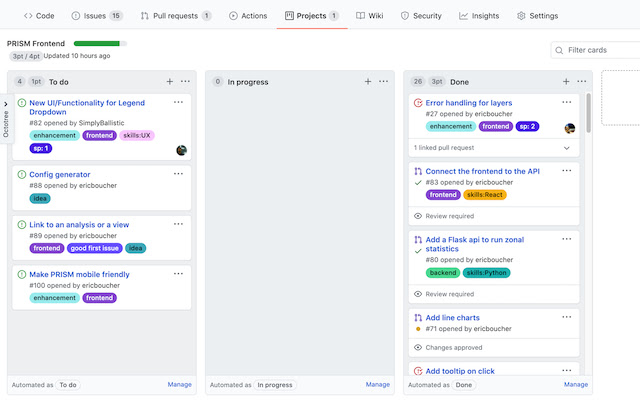Open card menu for Make PRISM mobile friendly
The width and height of the screenshot is (640, 400).
tap(178, 273)
